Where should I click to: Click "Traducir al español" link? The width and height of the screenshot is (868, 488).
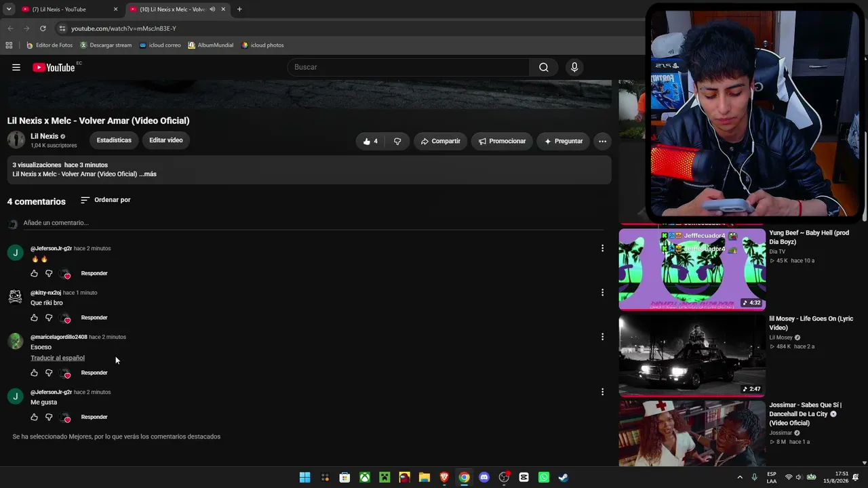click(x=58, y=358)
